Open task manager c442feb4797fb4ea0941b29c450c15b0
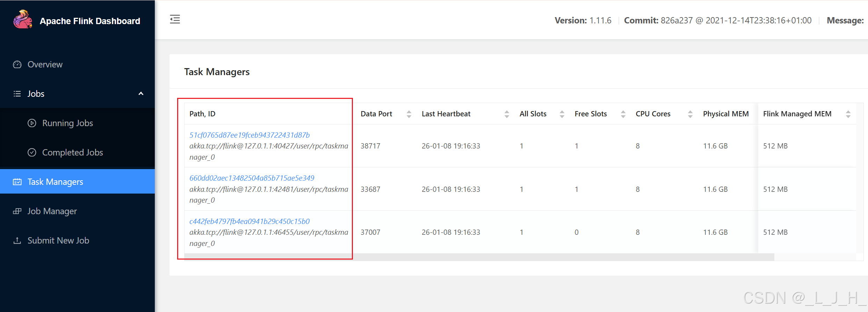Screen dimensions: 868x312 pyautogui.click(x=249, y=221)
